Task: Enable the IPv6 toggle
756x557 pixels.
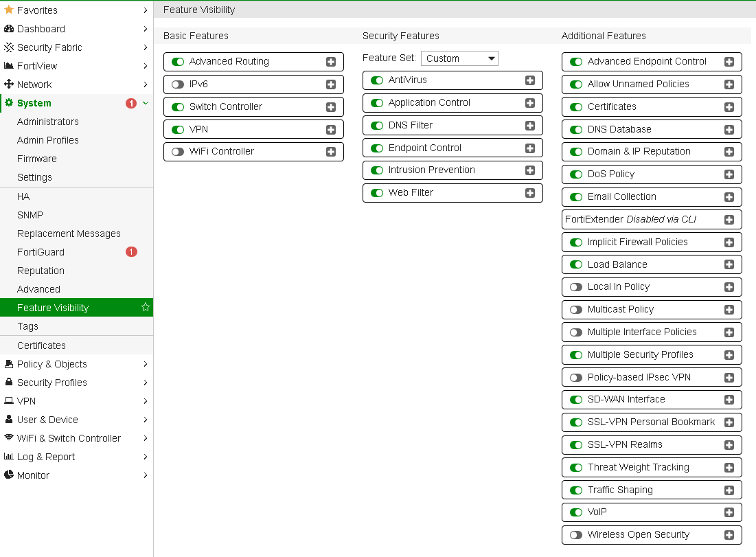Action: coord(178,84)
